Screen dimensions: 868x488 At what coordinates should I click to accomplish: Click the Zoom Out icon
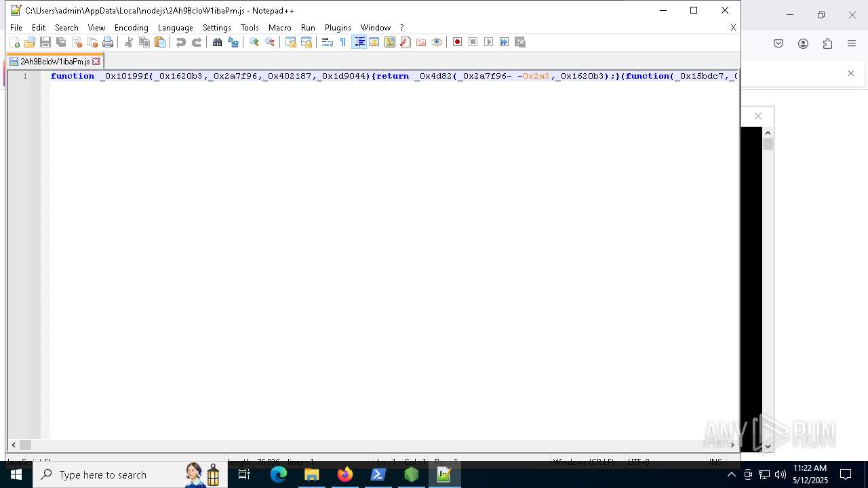[x=270, y=42]
